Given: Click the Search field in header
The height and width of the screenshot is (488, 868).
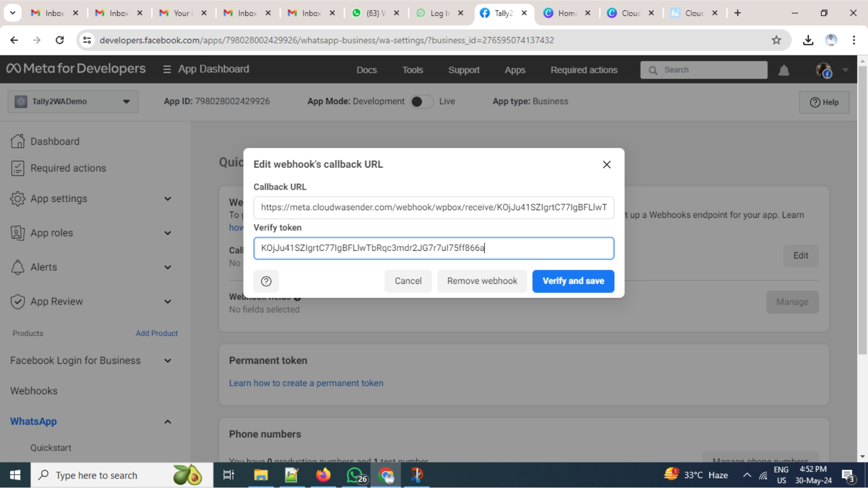Looking at the screenshot, I should 703,70.
